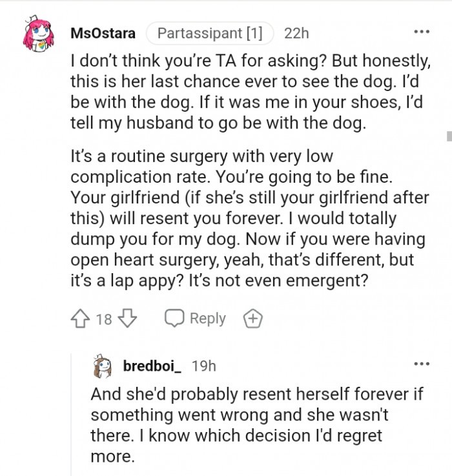The width and height of the screenshot is (452, 476).
Task: Give an award to MsOstara's comment
Action: click(251, 318)
